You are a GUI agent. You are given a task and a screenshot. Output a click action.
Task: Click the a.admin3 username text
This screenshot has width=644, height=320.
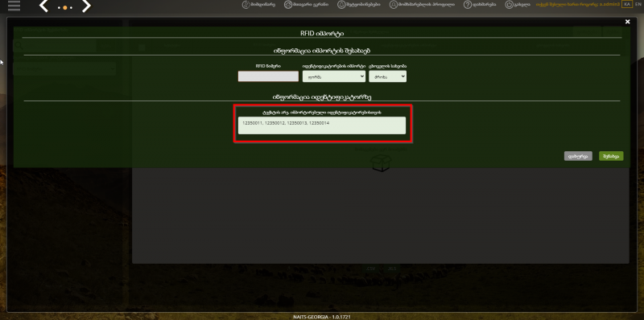609,5
